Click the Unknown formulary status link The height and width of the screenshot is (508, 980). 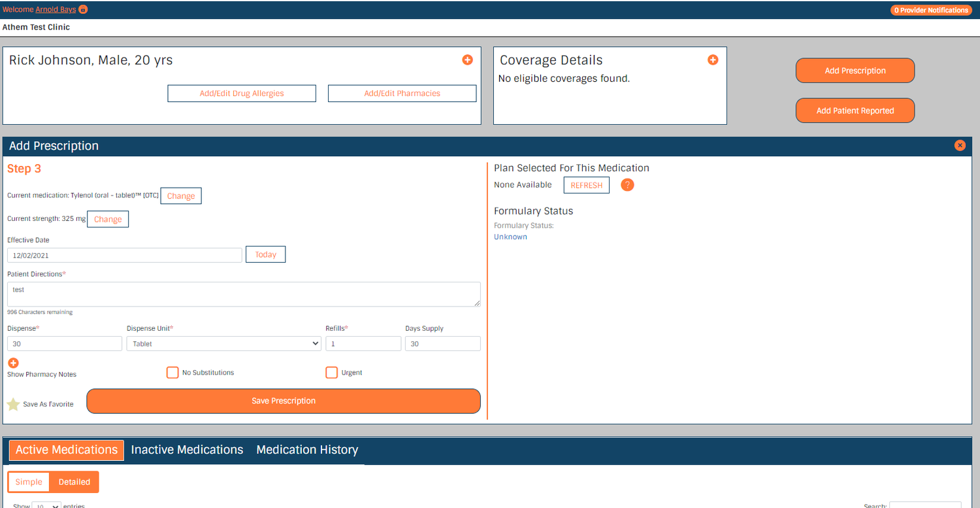(510, 236)
